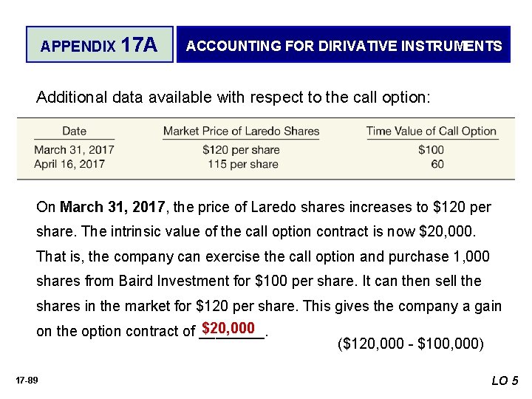The image size is (532, 399).
Task: Click the LO 5 learning objective label
Action: 505,381
